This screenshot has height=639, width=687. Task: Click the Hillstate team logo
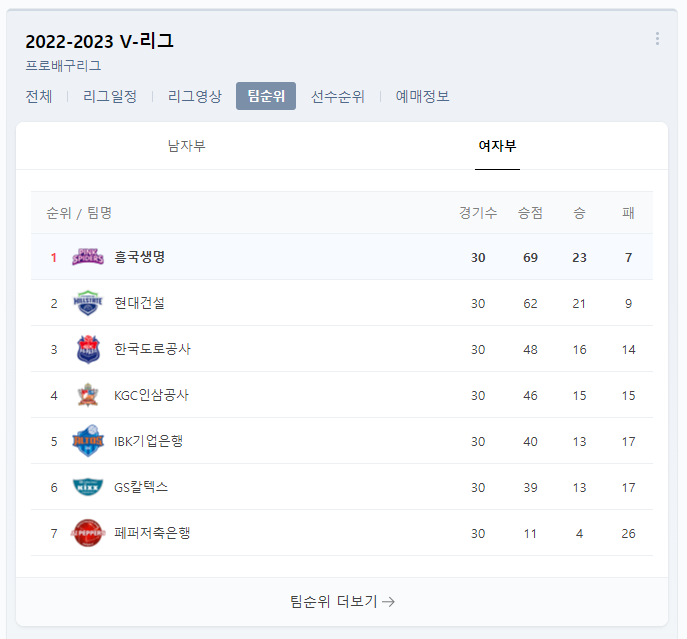pyautogui.click(x=88, y=303)
